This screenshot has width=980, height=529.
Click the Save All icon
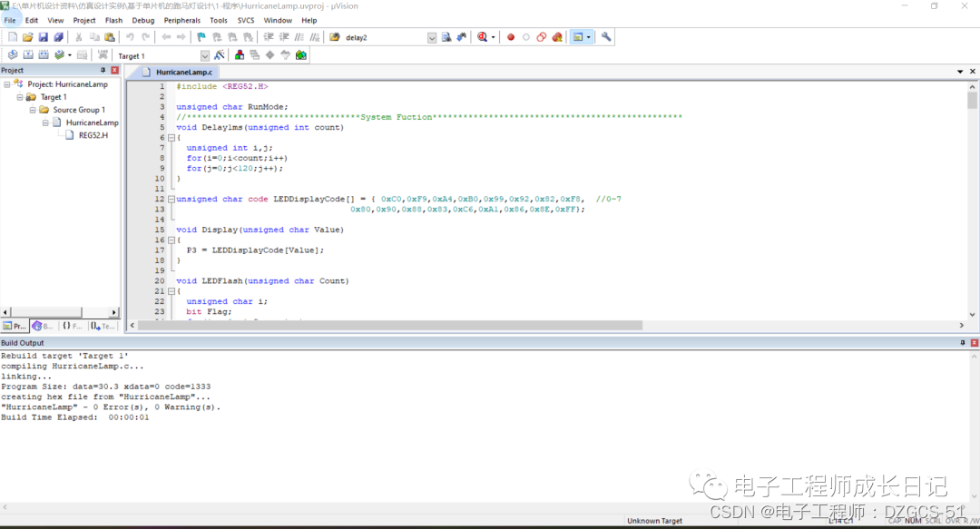[x=58, y=37]
